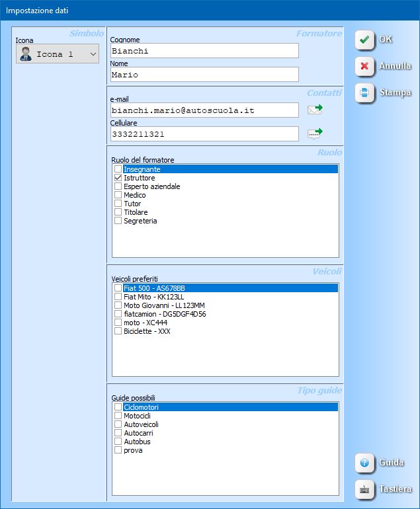The height and width of the screenshot is (509, 420).
Task: Expand the Icona 1 dropdown arrow
Action: click(x=93, y=54)
